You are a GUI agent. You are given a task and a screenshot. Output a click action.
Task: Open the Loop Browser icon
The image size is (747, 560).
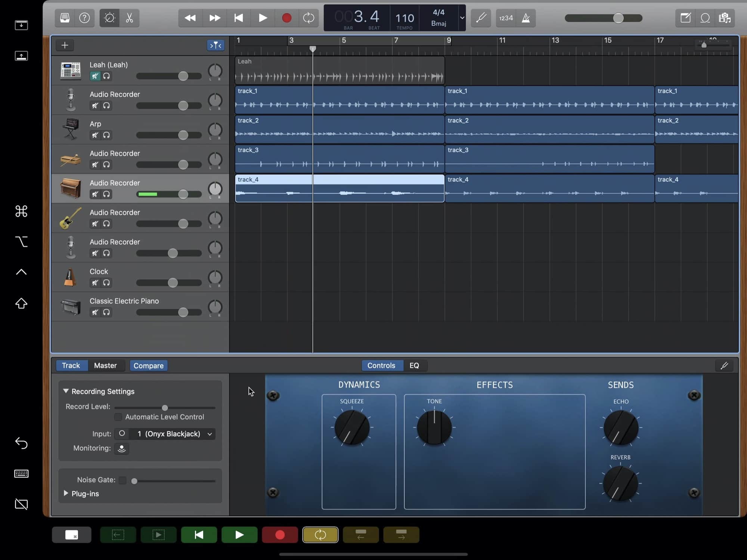(x=705, y=18)
